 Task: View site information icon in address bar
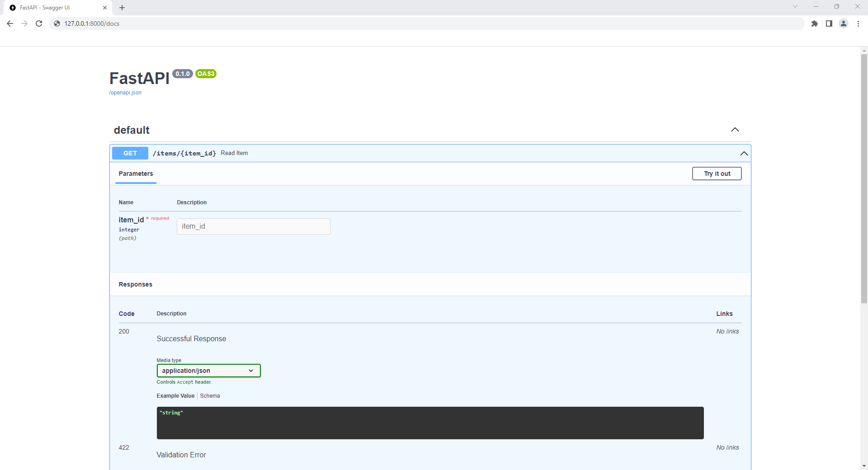(x=57, y=23)
